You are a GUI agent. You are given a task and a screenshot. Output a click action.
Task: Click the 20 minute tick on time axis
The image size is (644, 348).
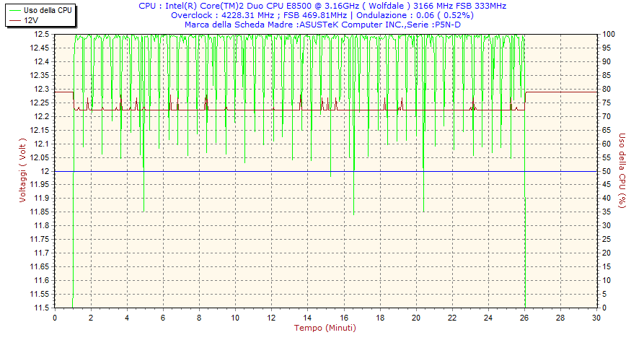coord(416,318)
